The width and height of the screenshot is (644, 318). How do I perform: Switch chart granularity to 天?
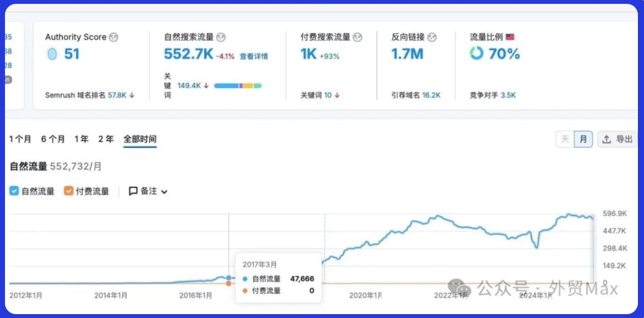(565, 140)
